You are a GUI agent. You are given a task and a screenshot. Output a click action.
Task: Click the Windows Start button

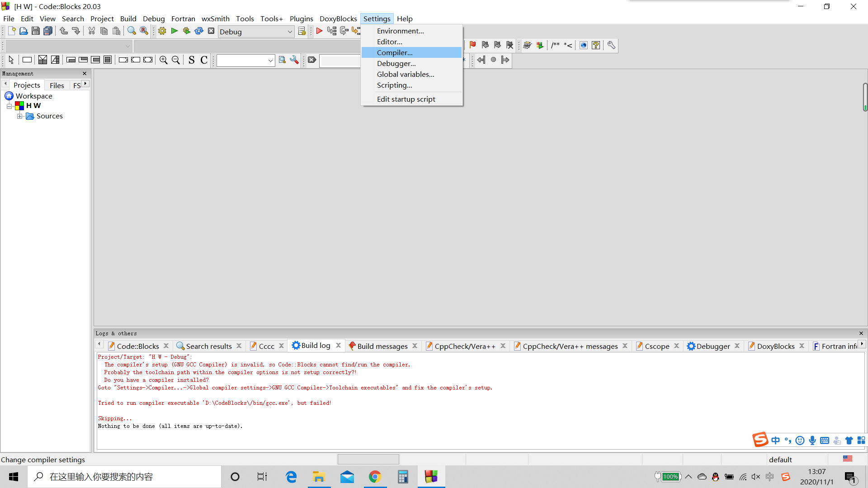(14, 477)
